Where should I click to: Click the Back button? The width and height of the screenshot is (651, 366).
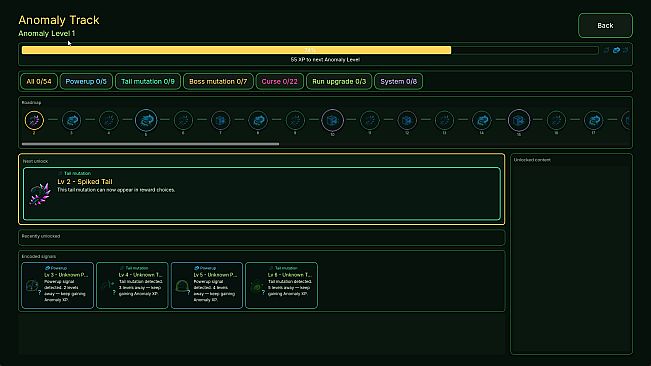coord(605,26)
